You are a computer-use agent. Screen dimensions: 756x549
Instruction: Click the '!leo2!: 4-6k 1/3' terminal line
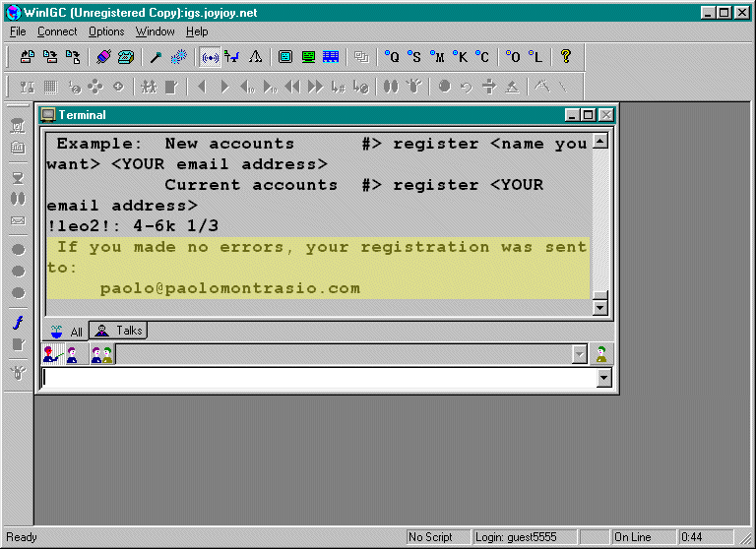pyautogui.click(x=133, y=226)
